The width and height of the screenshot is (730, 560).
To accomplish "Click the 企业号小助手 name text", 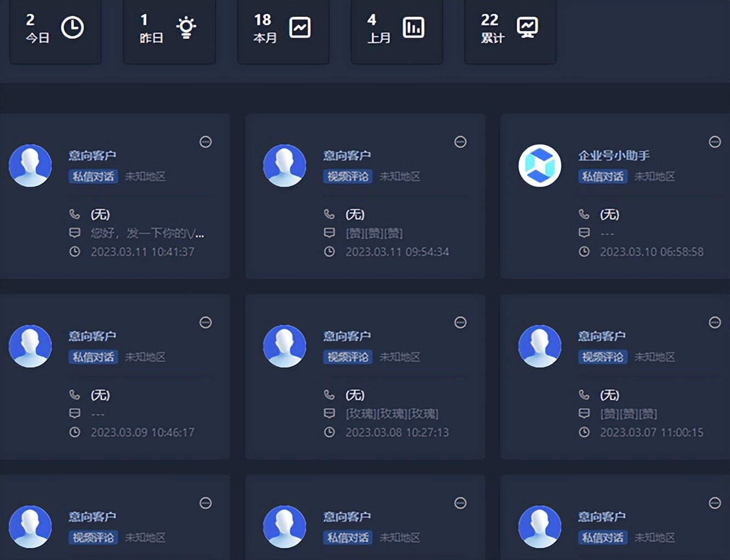I will coord(614,155).
